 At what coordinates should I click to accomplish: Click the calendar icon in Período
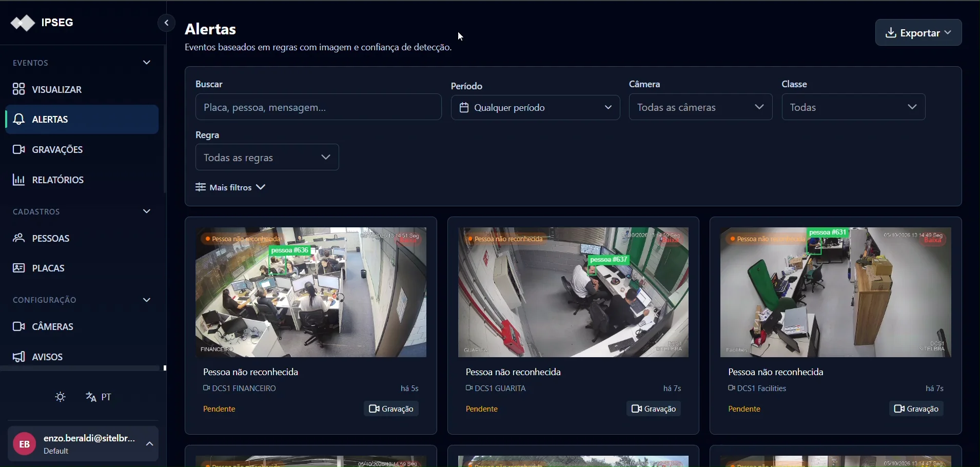(x=464, y=108)
